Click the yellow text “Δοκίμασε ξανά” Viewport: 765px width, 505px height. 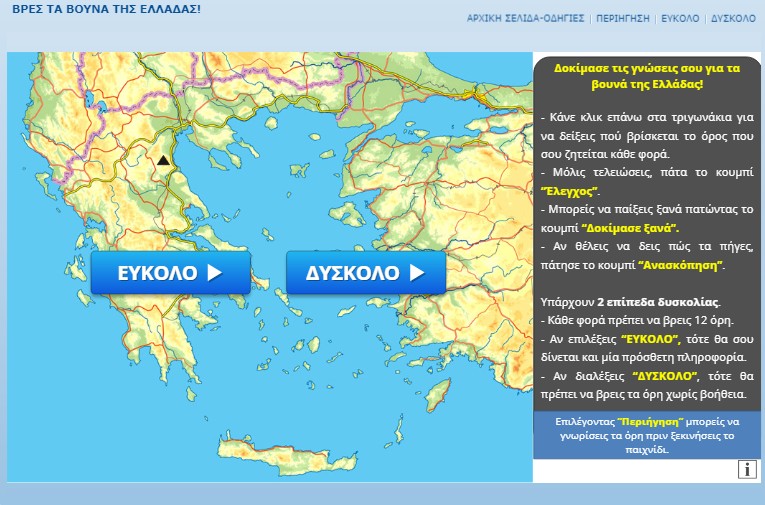630,228
